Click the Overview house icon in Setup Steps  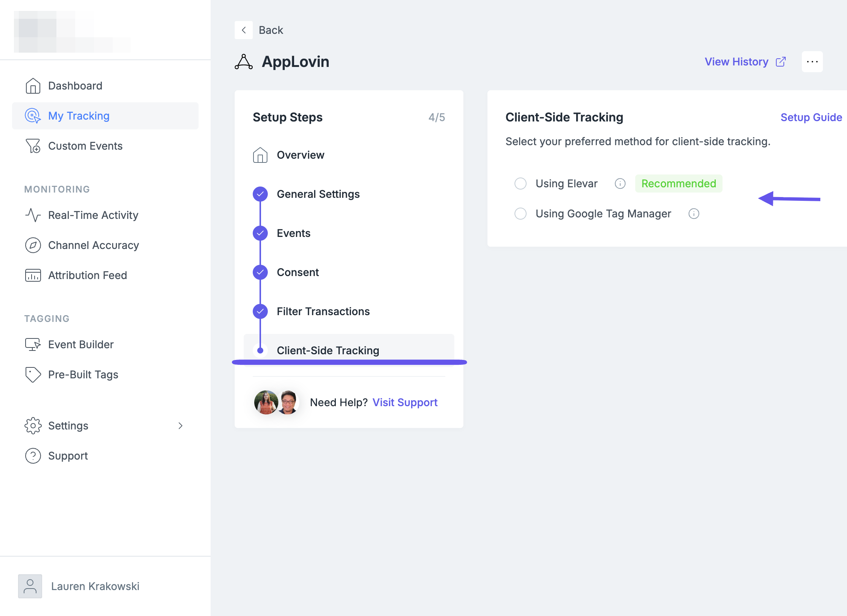[260, 155]
